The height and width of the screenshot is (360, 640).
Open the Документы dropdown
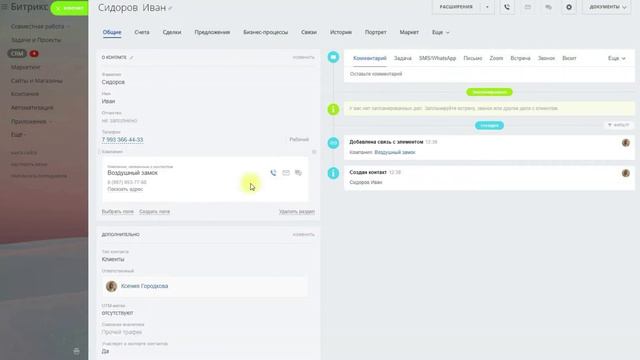click(x=607, y=7)
